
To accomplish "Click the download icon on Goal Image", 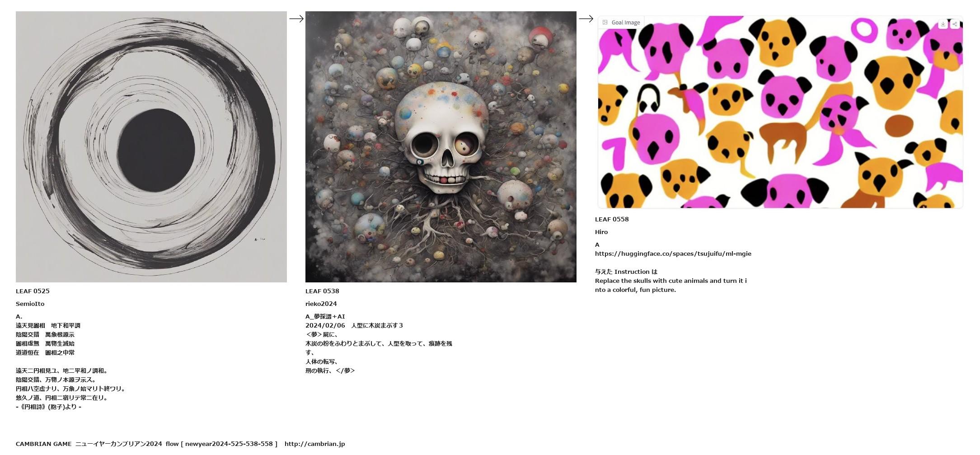I will click(x=942, y=24).
